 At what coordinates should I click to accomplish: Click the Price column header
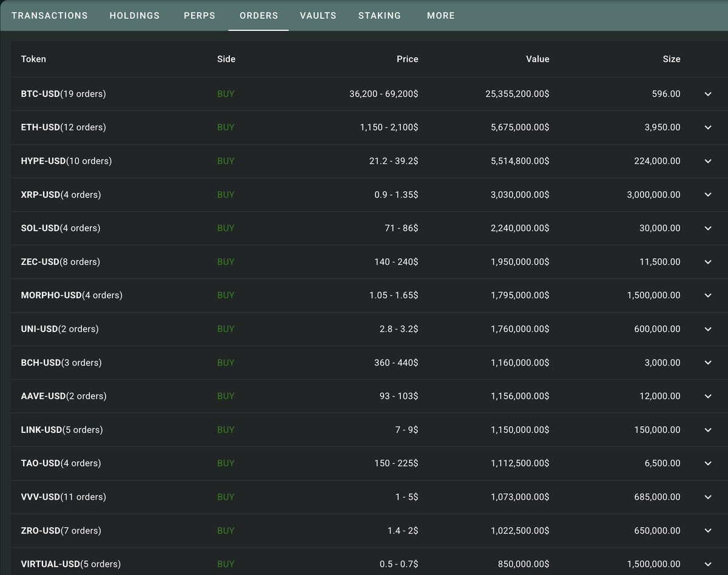(407, 59)
